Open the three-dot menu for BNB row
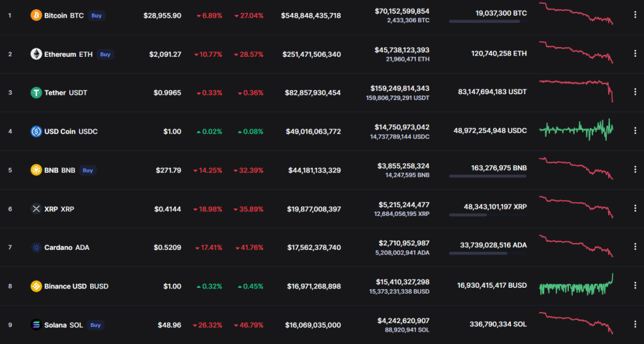Screen dimensions: 644x344 pyautogui.click(x=635, y=169)
